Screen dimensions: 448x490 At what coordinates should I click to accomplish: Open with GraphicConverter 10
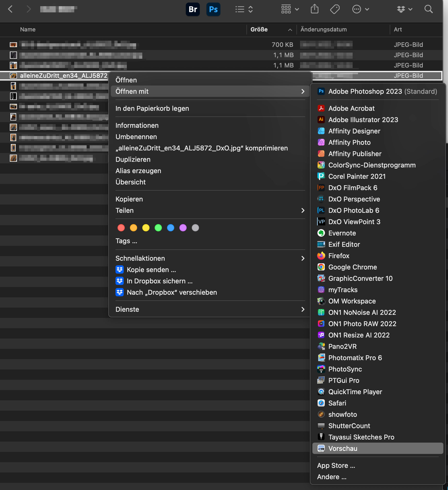378,278
